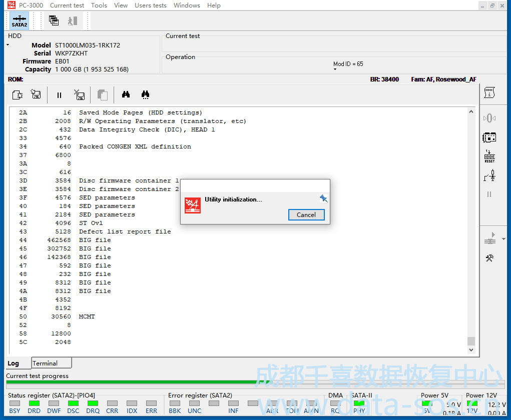
Task: Open the Users tests menu
Action: coord(150,5)
